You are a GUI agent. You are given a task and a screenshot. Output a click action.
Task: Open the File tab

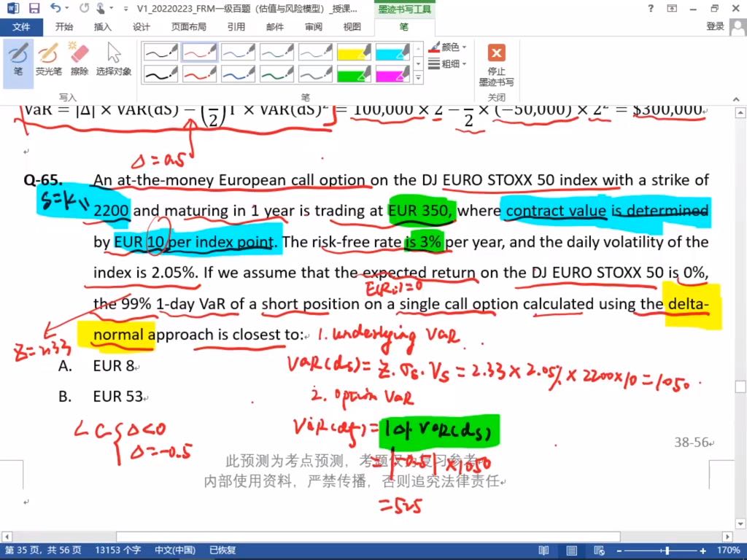(x=21, y=27)
